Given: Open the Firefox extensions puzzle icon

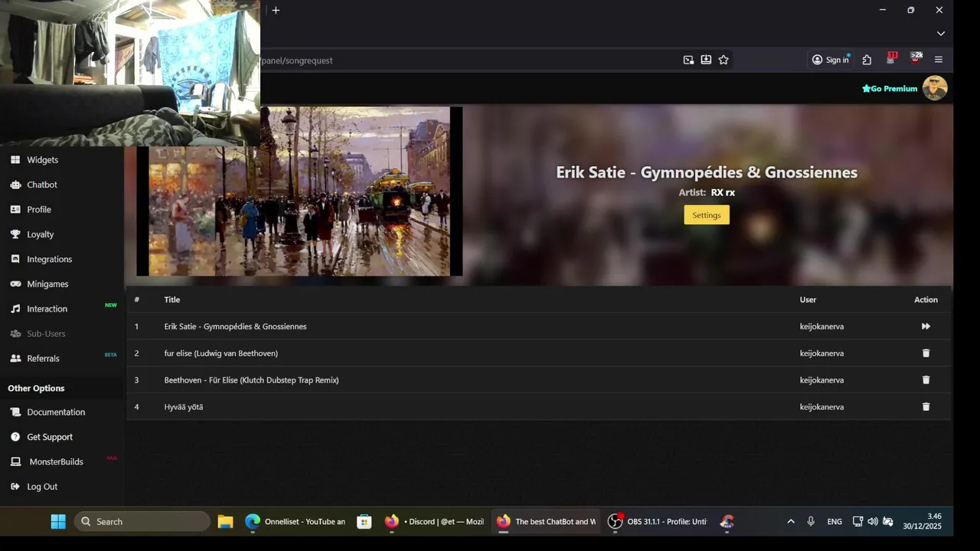Looking at the screenshot, I should (x=867, y=60).
